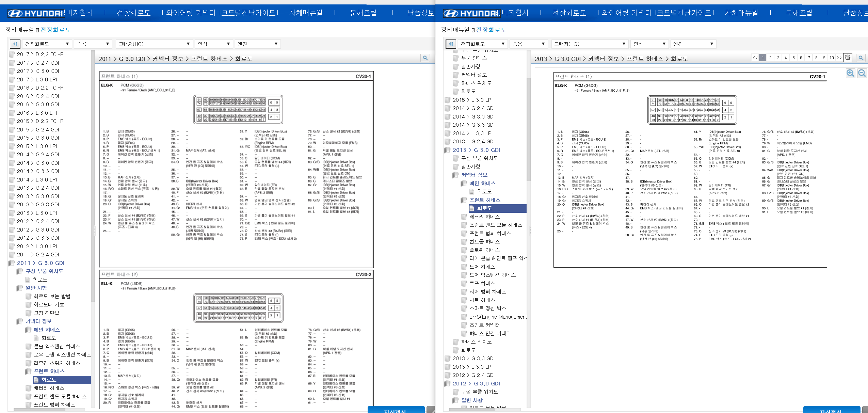Expand the 2017 > D 2.2 TCI-R tree node

coord(40,54)
